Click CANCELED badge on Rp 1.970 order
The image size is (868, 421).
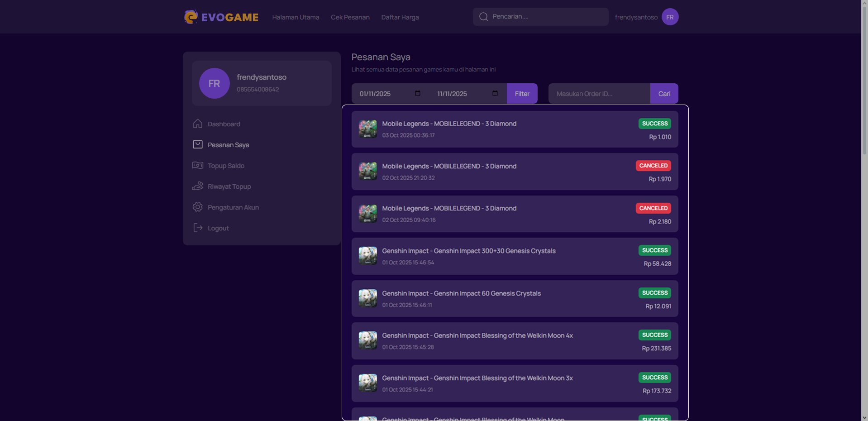[x=653, y=166]
